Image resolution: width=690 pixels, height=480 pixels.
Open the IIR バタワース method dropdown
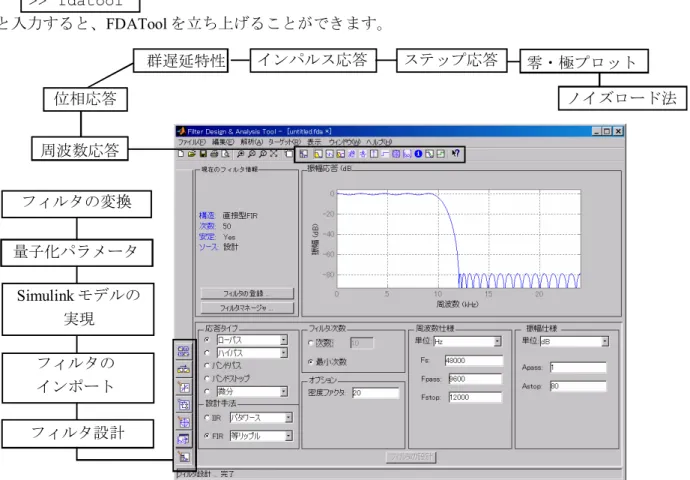289,418
